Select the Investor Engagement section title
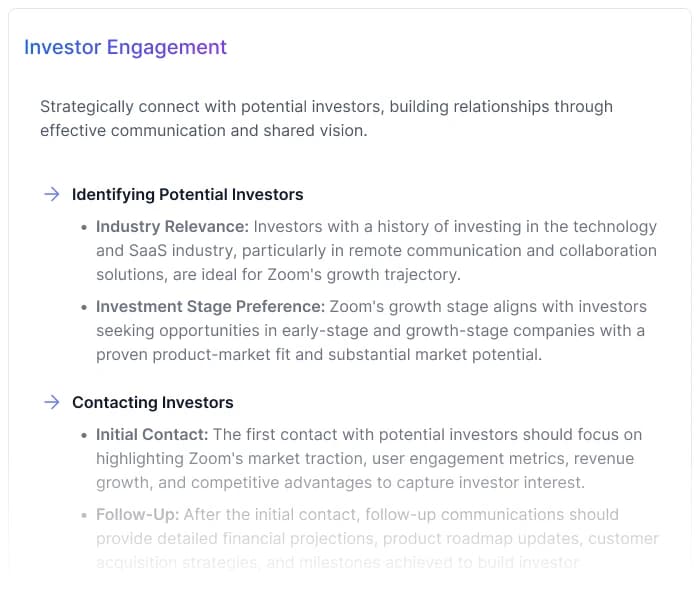The image size is (700, 600). coord(125,47)
